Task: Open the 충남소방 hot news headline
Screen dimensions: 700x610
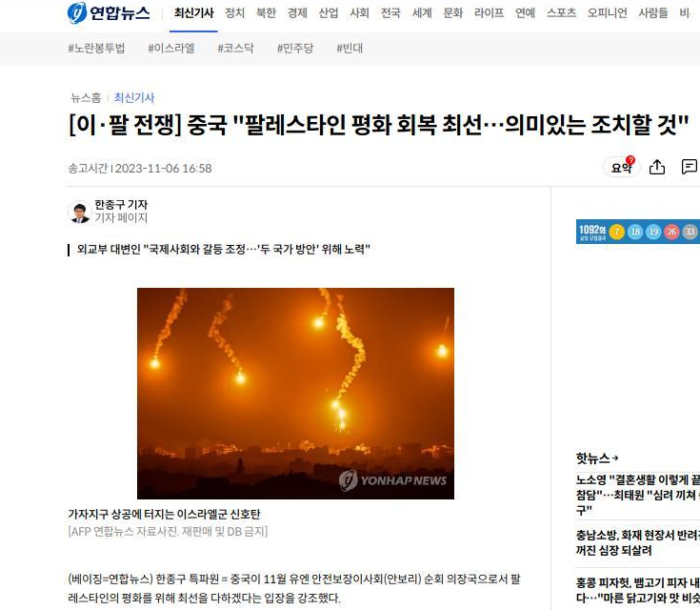Action: [x=638, y=542]
